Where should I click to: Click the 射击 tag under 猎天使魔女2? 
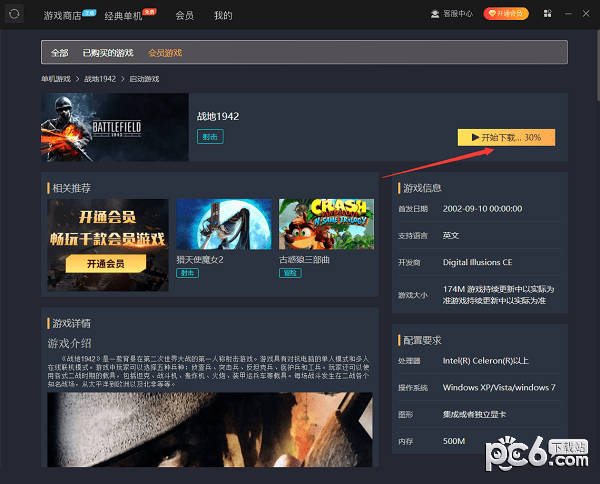[187, 273]
